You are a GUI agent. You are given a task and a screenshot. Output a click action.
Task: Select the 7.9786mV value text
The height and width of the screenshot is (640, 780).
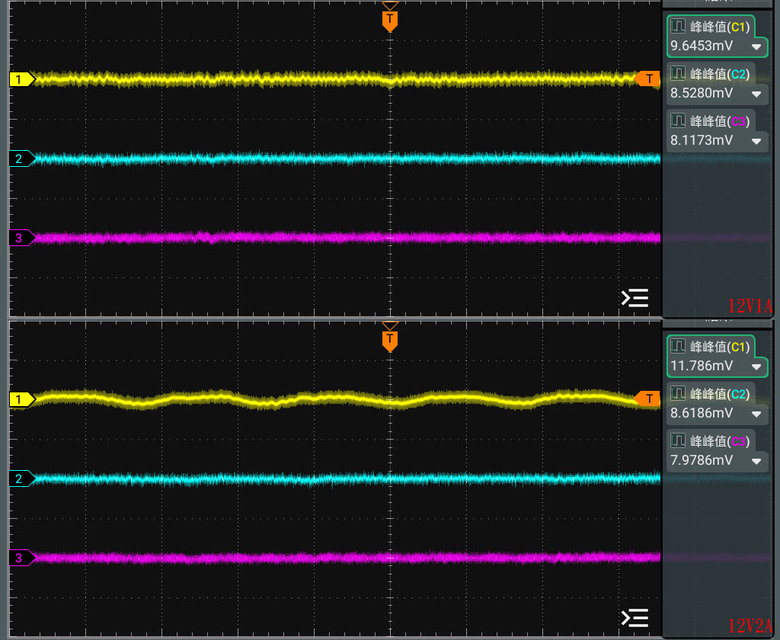click(x=701, y=460)
